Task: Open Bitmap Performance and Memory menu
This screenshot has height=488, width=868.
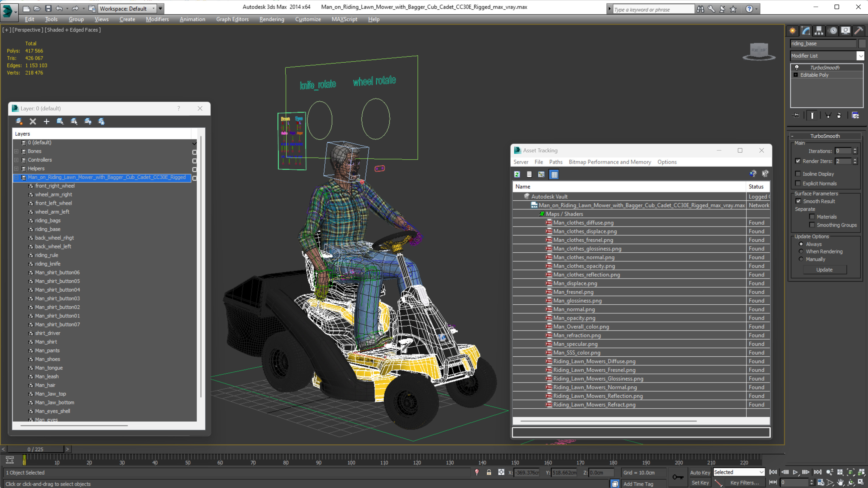Action: pos(610,162)
